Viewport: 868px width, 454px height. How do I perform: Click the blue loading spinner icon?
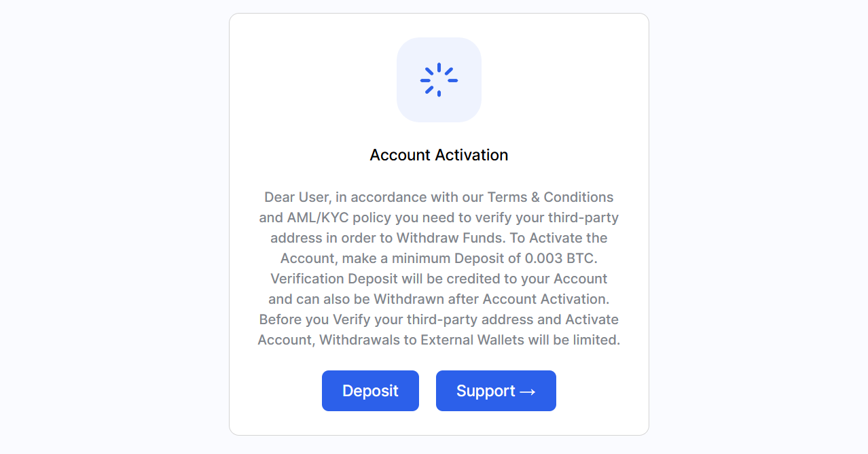click(x=439, y=80)
